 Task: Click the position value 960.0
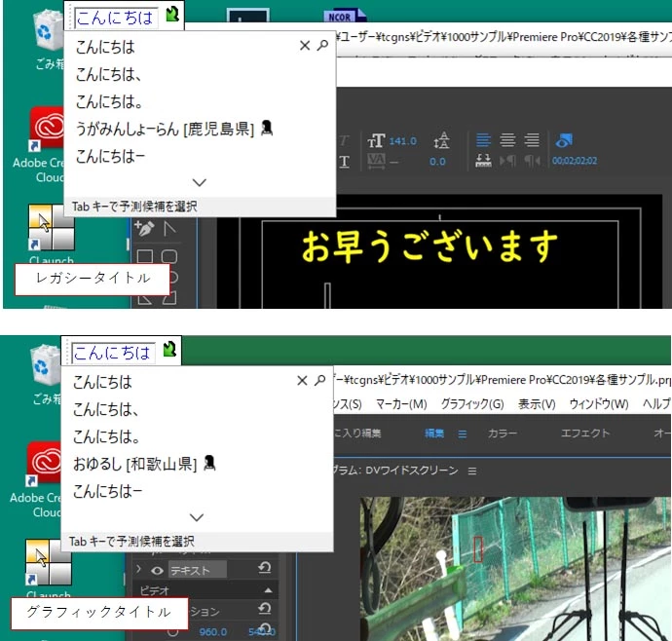click(213, 632)
